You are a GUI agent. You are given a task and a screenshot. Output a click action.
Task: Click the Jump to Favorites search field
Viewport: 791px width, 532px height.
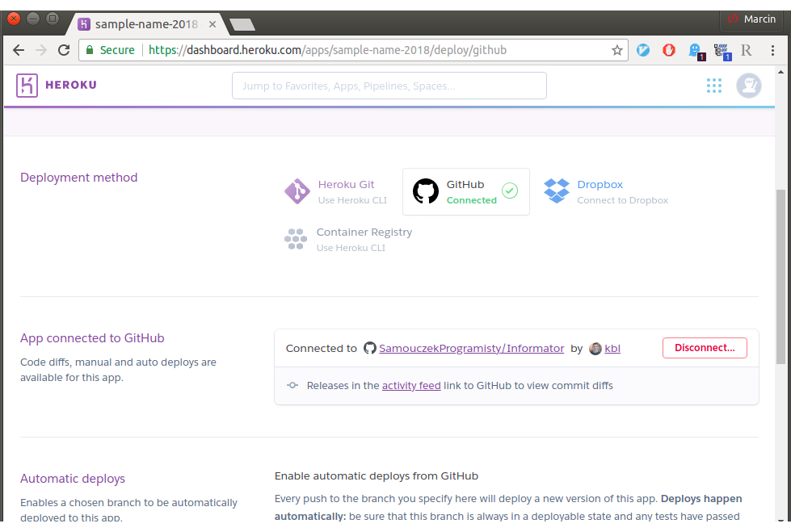pyautogui.click(x=389, y=86)
